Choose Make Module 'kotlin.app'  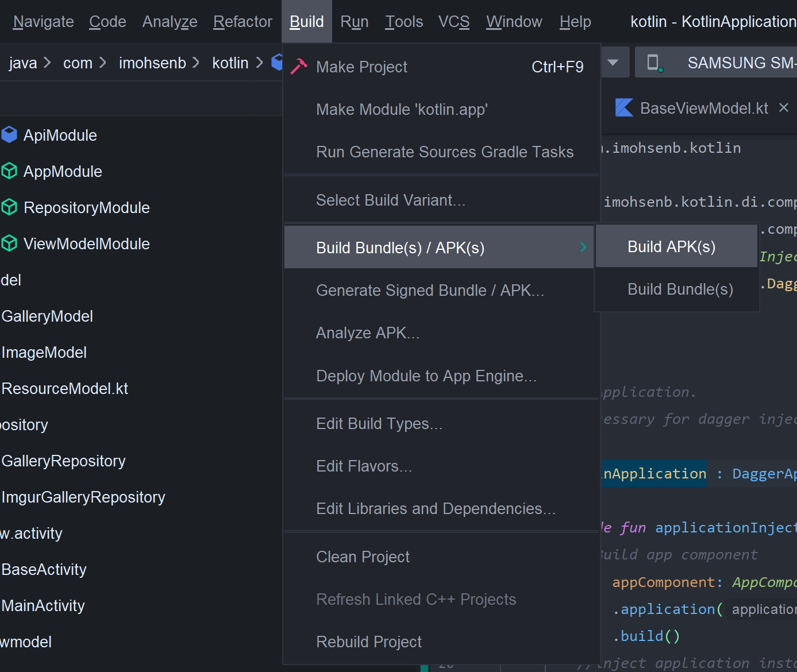pos(441,109)
